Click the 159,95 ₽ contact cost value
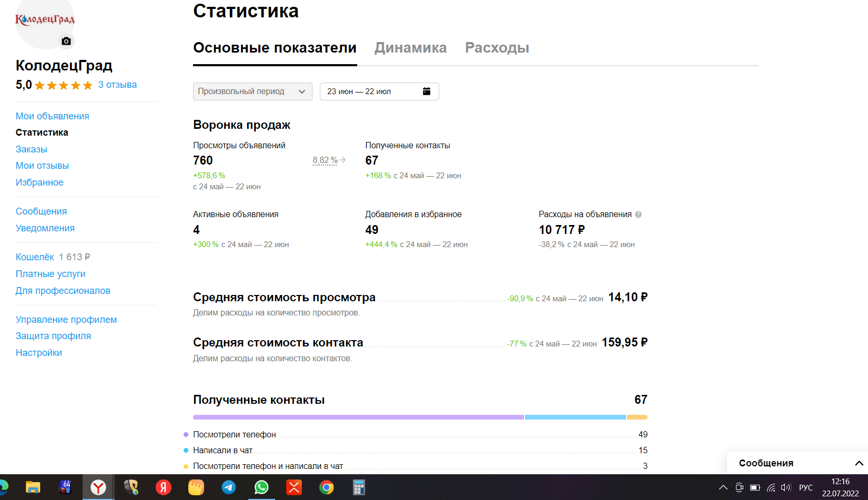868x500 pixels. 624,343
